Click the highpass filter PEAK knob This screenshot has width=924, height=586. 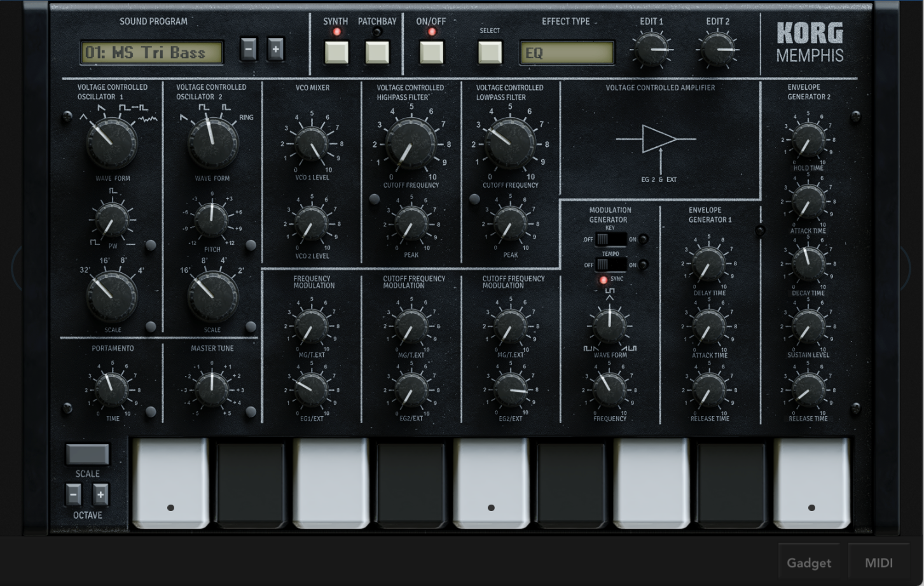tap(411, 224)
